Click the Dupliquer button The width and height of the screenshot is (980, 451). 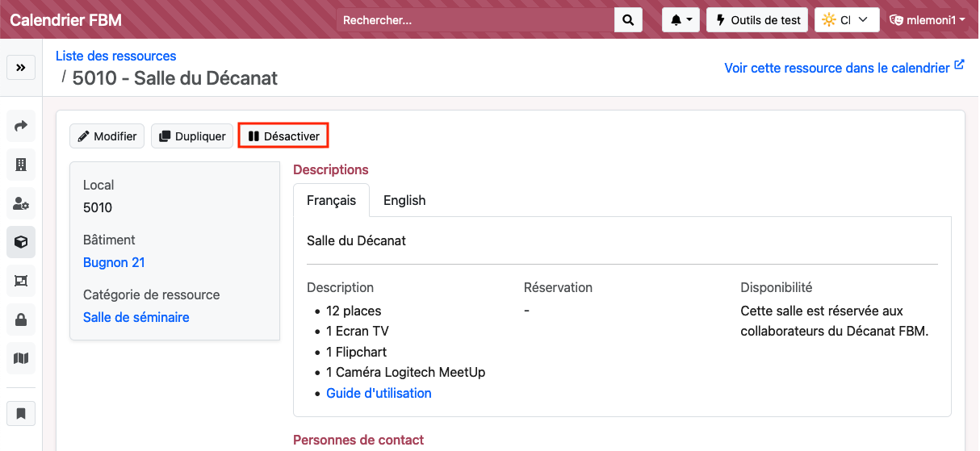[192, 136]
